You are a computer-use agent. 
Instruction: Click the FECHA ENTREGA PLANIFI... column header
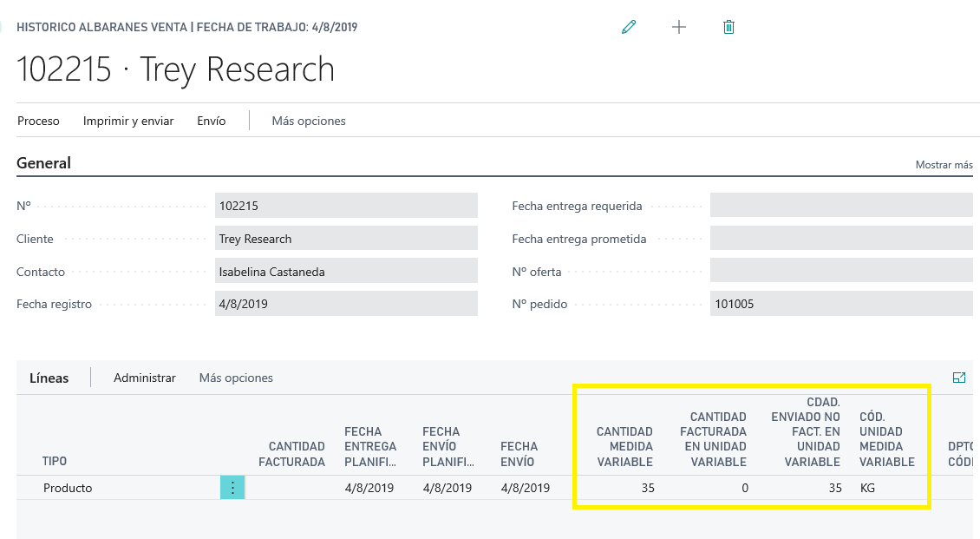coord(370,446)
